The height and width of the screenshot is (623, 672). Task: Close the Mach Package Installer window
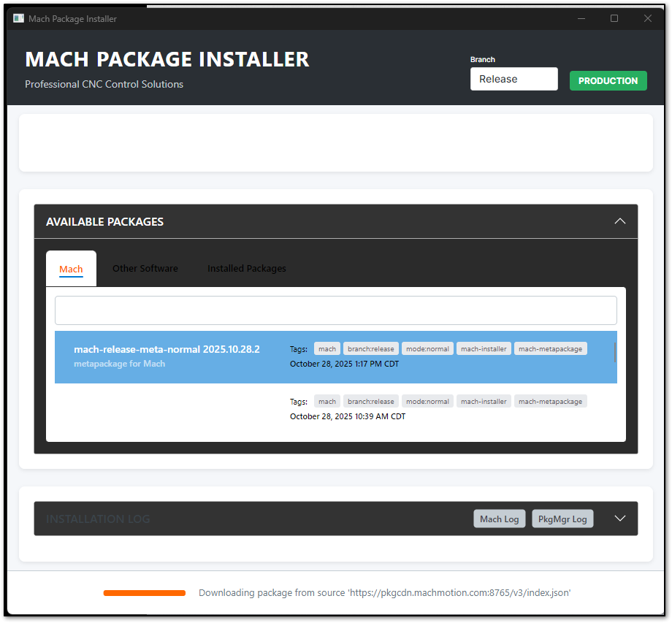[x=648, y=18]
